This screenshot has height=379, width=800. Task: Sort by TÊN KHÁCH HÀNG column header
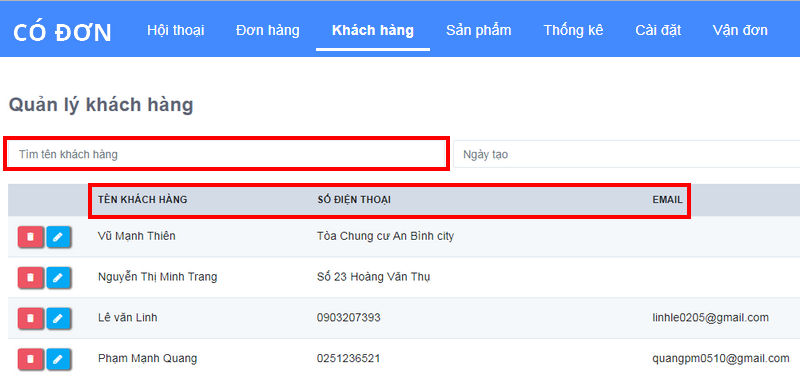142,200
